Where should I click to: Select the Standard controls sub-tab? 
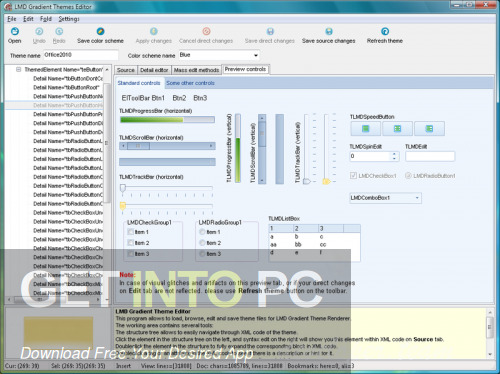[x=139, y=83]
